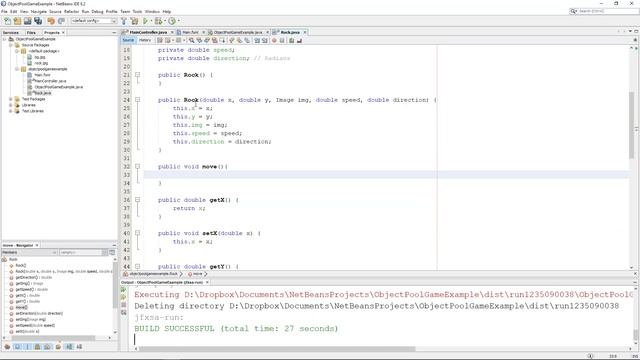Open the Run Project dropdown arrow
Viewport: 640px width, 360px height.
pos(151,20)
